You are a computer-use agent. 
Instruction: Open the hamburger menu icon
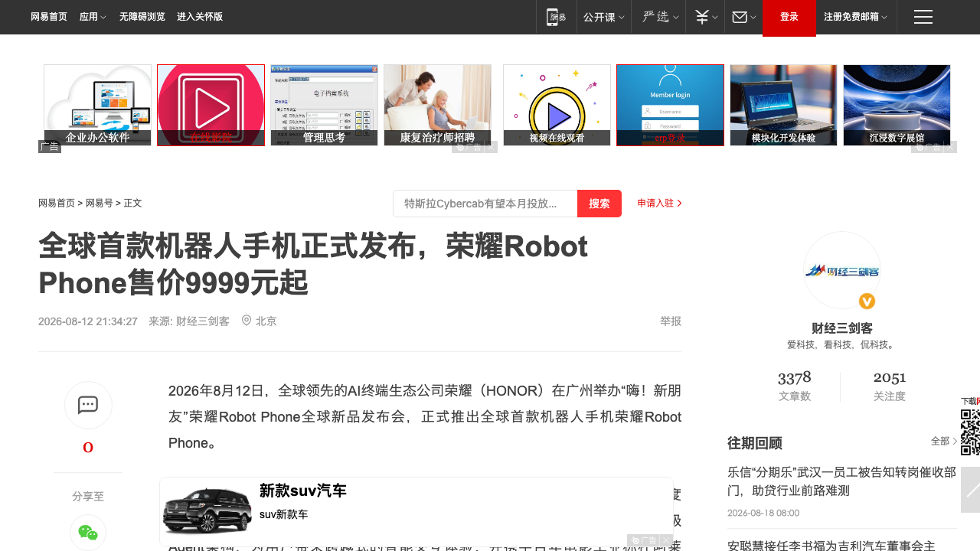tap(923, 17)
